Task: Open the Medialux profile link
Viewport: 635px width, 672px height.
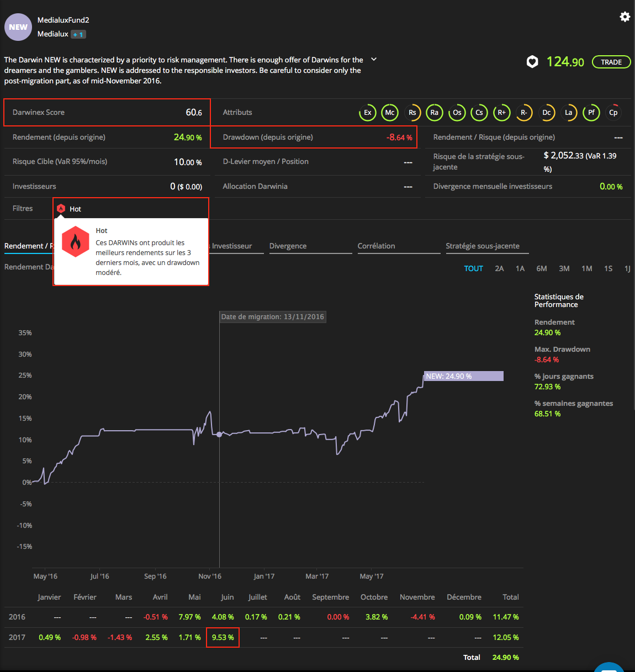Action: coord(53,34)
